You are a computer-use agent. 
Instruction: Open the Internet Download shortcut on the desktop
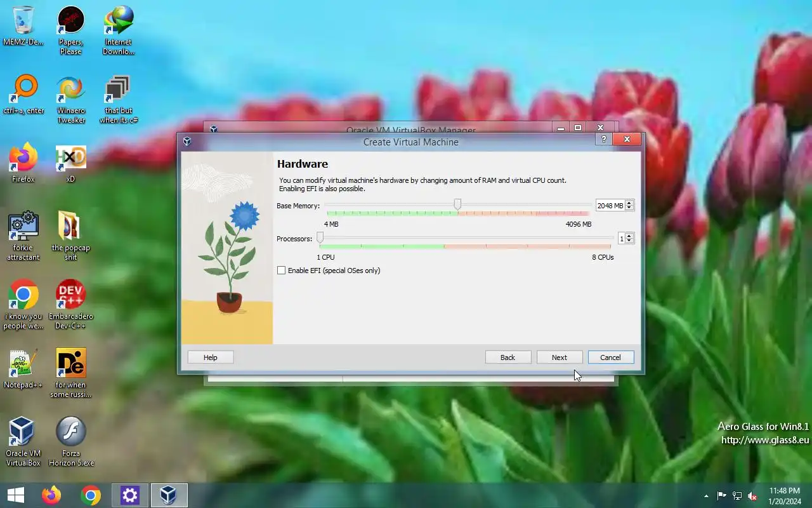pos(119,30)
